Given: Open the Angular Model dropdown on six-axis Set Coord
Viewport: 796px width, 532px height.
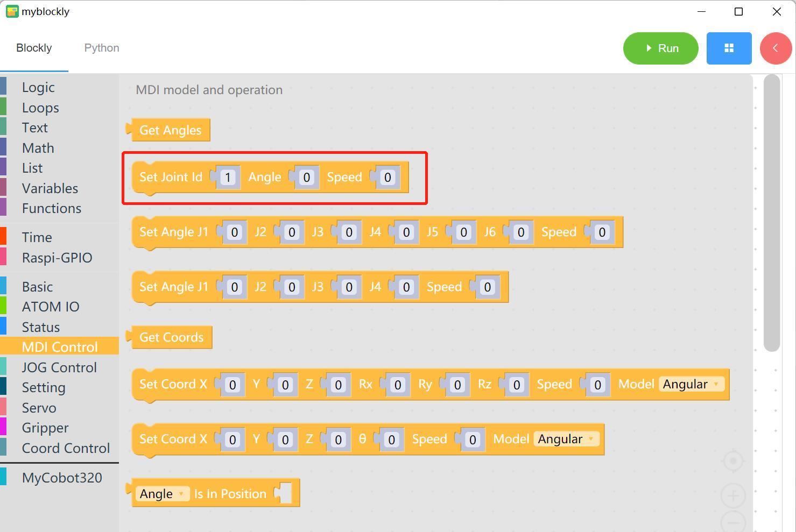Looking at the screenshot, I should tap(691, 384).
